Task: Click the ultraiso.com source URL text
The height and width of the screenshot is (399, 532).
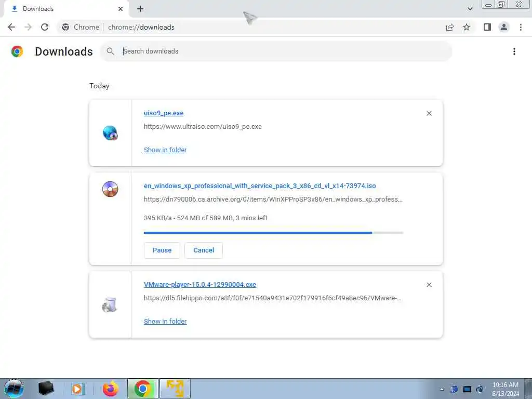Action: click(203, 127)
